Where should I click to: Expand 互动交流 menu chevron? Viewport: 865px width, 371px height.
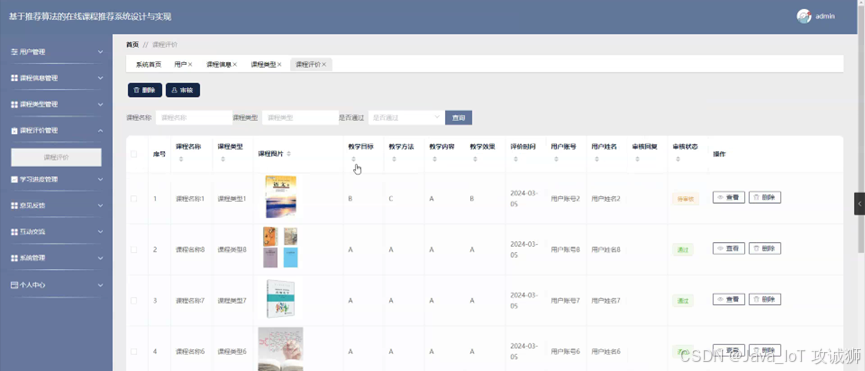(100, 232)
